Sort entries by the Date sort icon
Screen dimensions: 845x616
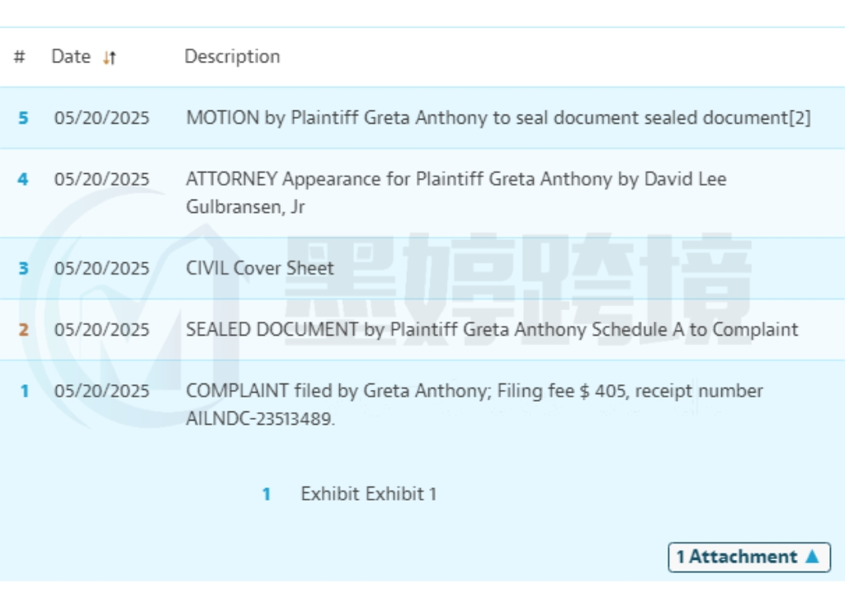pos(110,58)
